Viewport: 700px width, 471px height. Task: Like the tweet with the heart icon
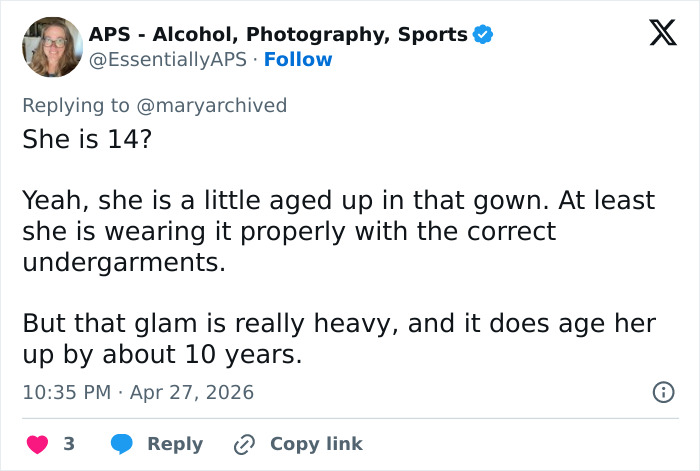37,444
